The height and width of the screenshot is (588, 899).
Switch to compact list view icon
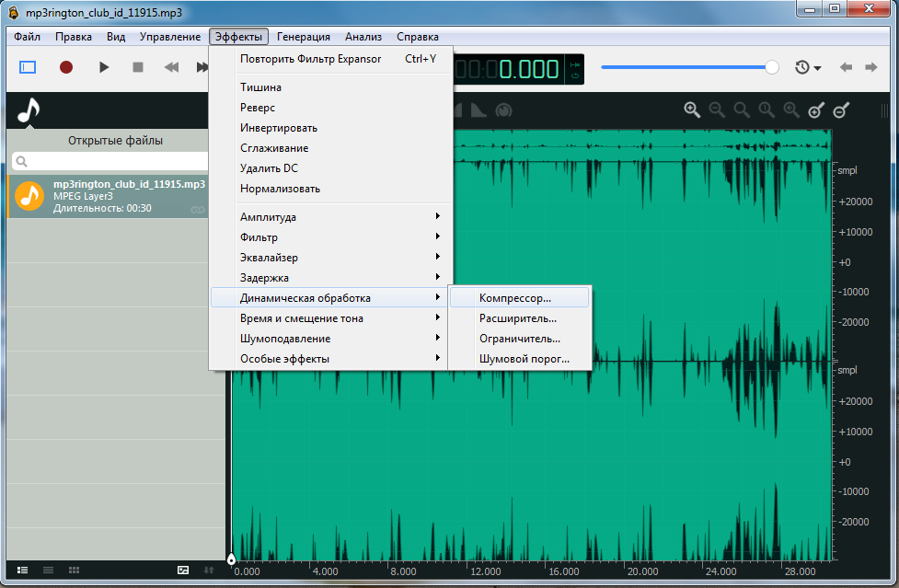pyautogui.click(x=48, y=570)
